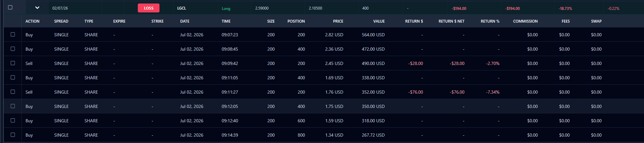
Task: Check the LGCL trade row checkbox
Action: click(x=10, y=7)
